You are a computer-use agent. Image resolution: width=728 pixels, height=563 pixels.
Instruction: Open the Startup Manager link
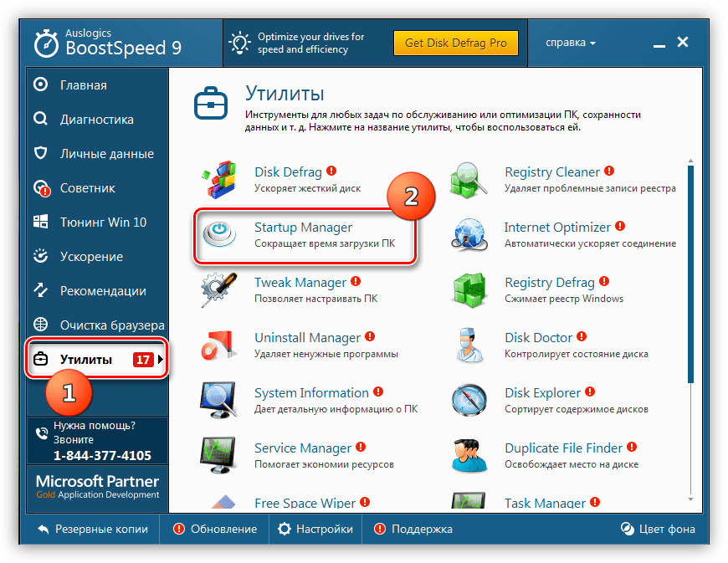click(303, 228)
